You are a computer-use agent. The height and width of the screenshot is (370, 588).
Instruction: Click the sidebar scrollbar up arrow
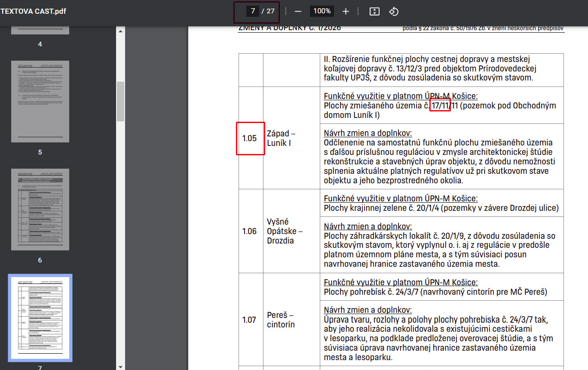coord(120,31)
